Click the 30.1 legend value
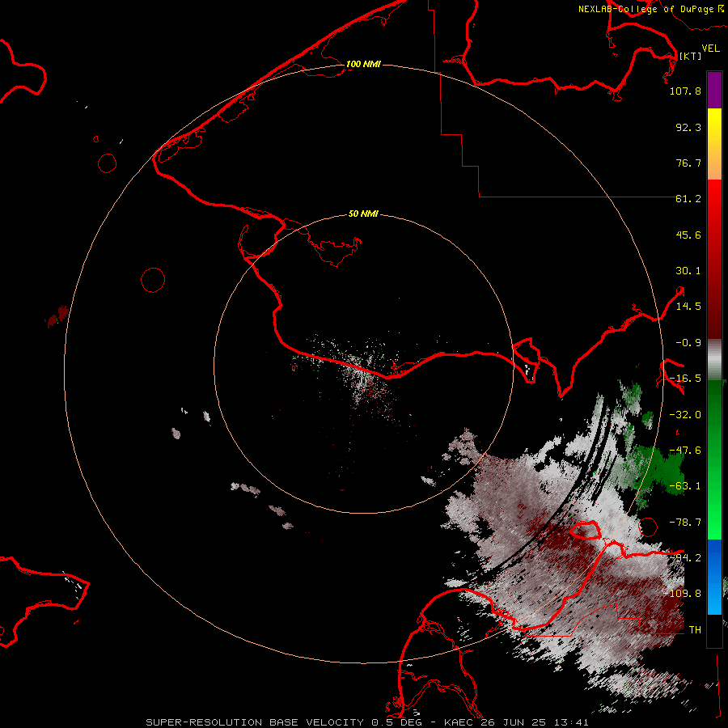 click(688, 271)
